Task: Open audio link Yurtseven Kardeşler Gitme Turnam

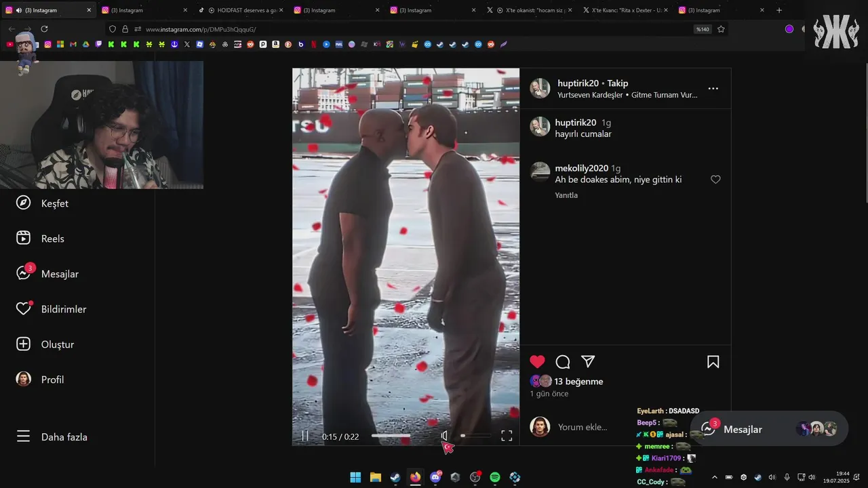Action: point(627,95)
